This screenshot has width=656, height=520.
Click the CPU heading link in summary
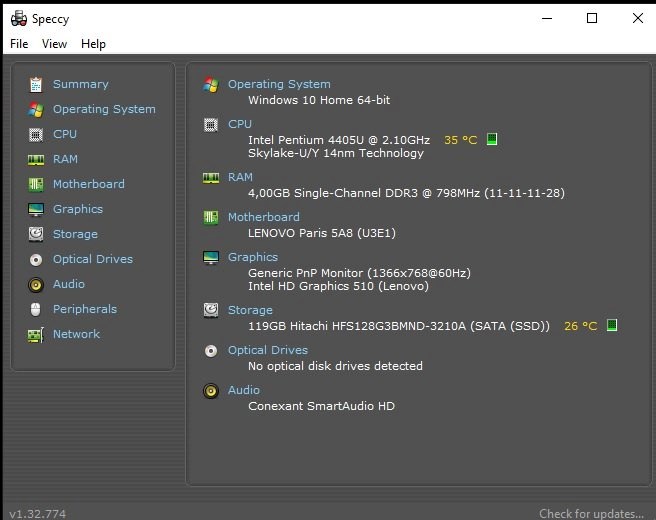(x=240, y=124)
